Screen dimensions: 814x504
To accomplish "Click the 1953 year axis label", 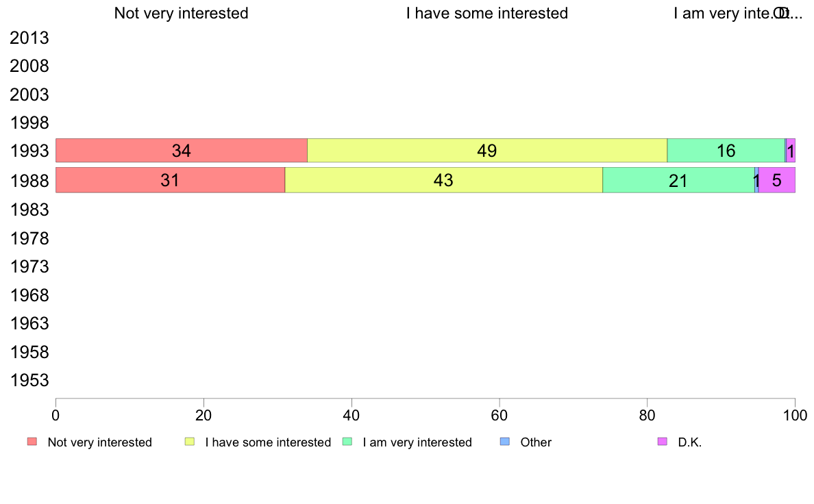I will point(29,381).
